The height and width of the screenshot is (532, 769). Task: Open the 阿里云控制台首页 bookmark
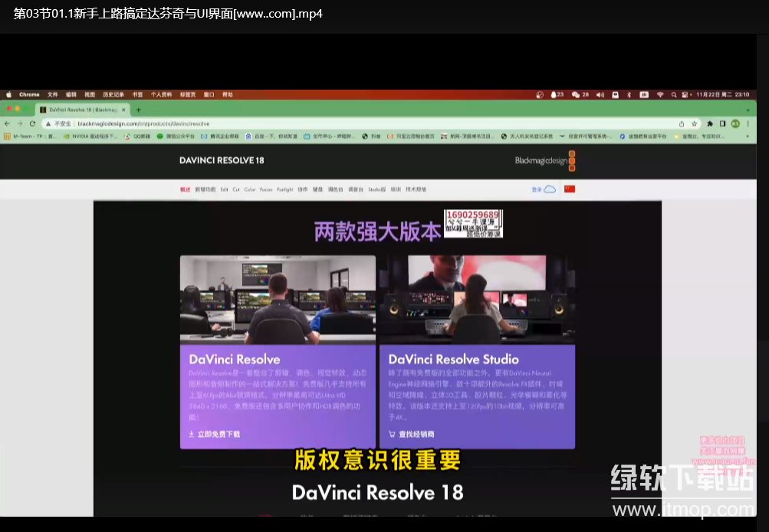click(410, 136)
